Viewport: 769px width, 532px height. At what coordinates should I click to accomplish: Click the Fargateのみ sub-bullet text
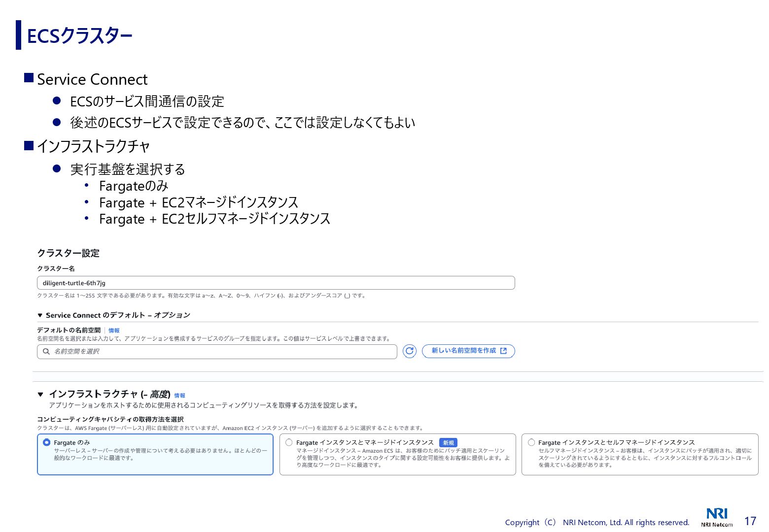134,186
